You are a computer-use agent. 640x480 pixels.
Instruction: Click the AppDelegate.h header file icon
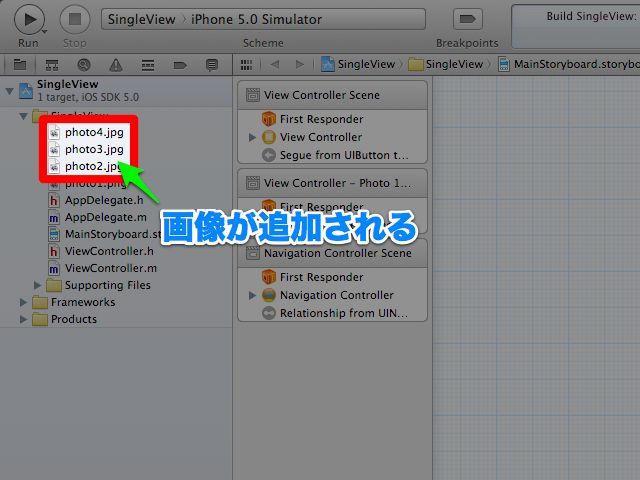pyautogui.click(x=53, y=200)
